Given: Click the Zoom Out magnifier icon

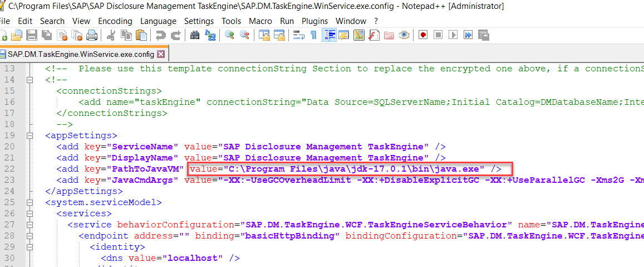Looking at the screenshot, I should (244, 35).
